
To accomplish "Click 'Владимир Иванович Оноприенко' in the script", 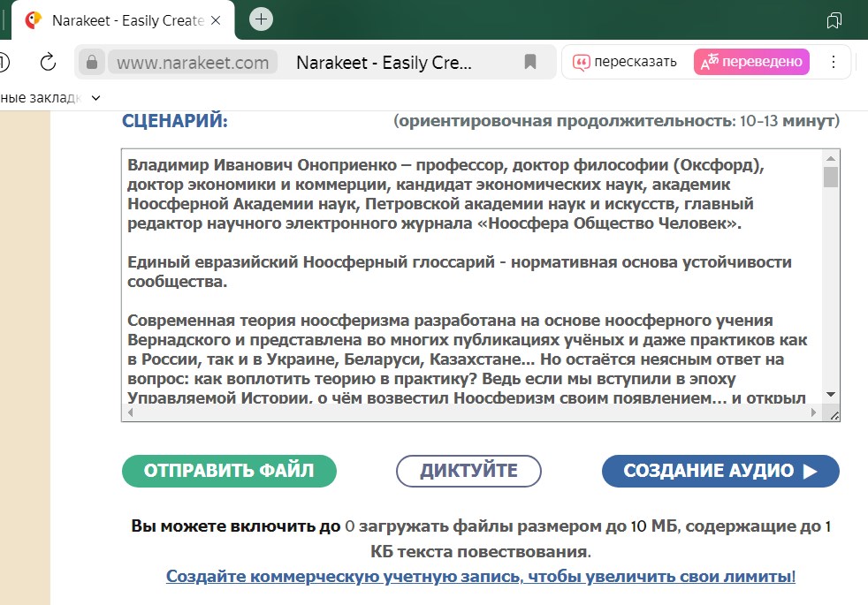I will tap(262, 165).
